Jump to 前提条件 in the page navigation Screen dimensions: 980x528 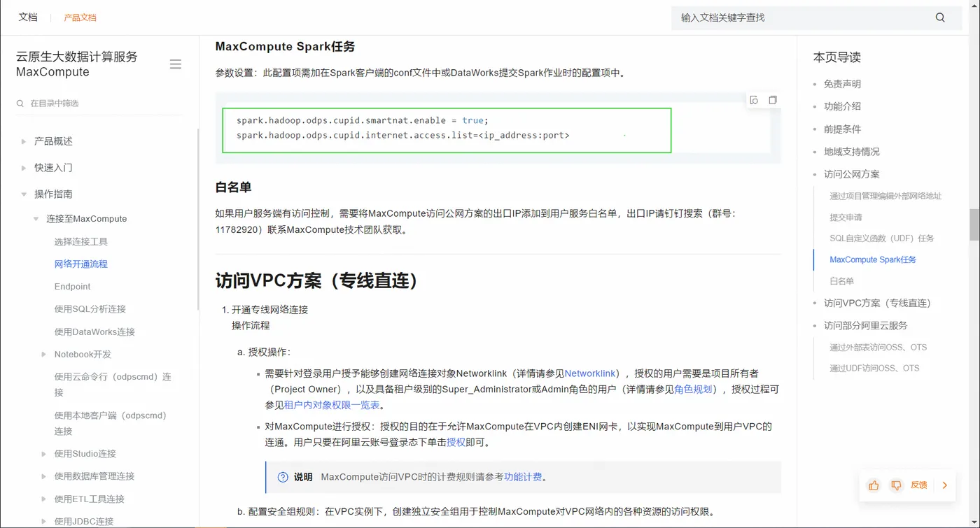(x=842, y=129)
